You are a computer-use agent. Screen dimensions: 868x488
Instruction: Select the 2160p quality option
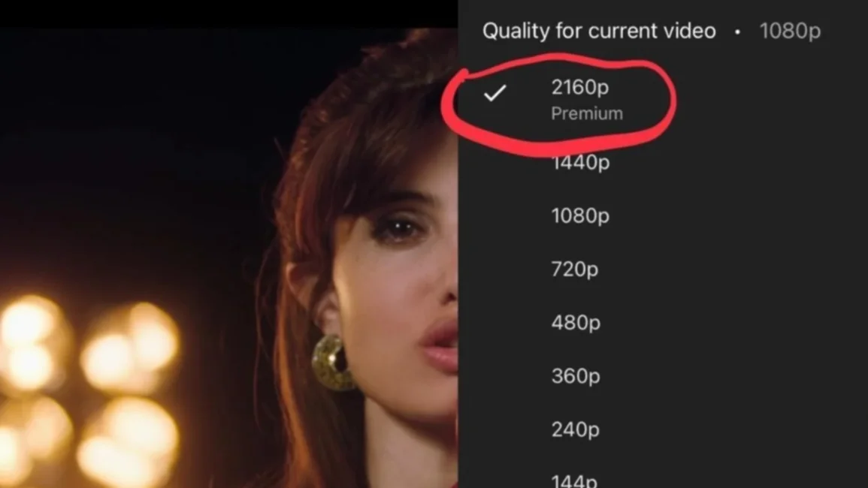(x=579, y=87)
